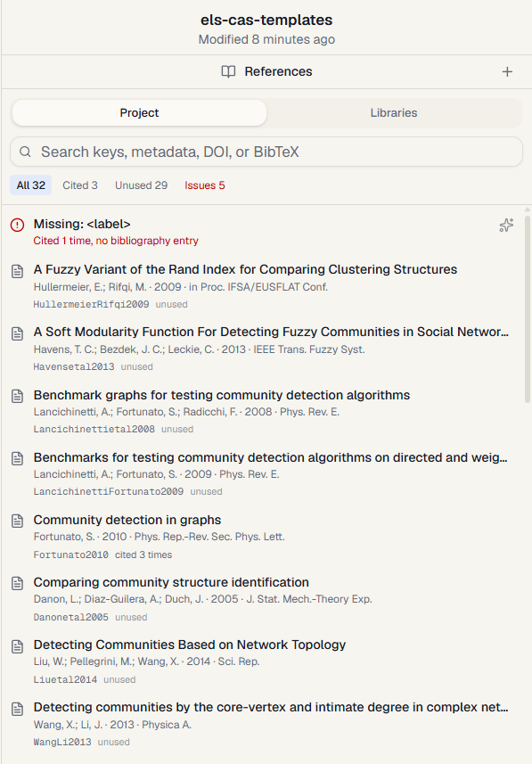532x764 pixels.
Task: Click document icon beside Community detection in graphs
Action: [17, 521]
